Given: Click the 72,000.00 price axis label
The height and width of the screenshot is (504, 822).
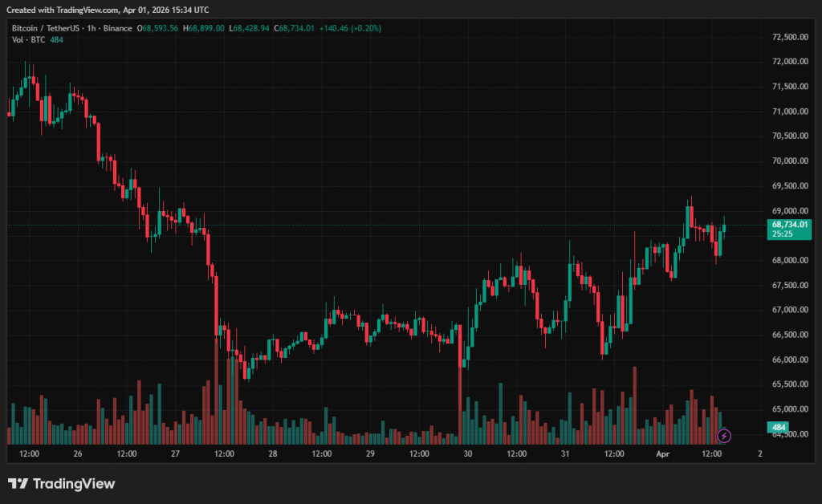Looking at the screenshot, I should pyautogui.click(x=789, y=61).
